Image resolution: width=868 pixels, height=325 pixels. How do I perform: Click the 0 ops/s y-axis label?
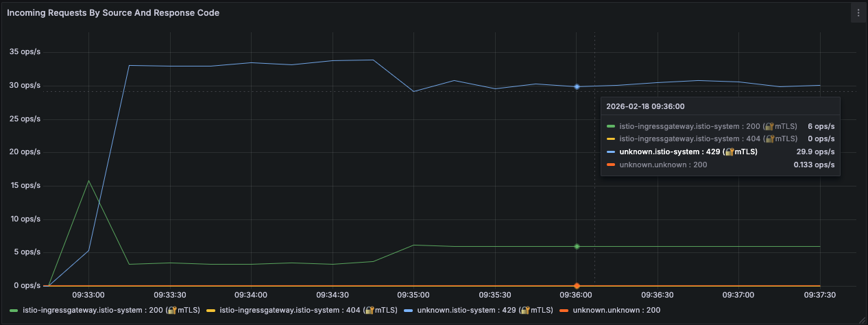click(27, 285)
